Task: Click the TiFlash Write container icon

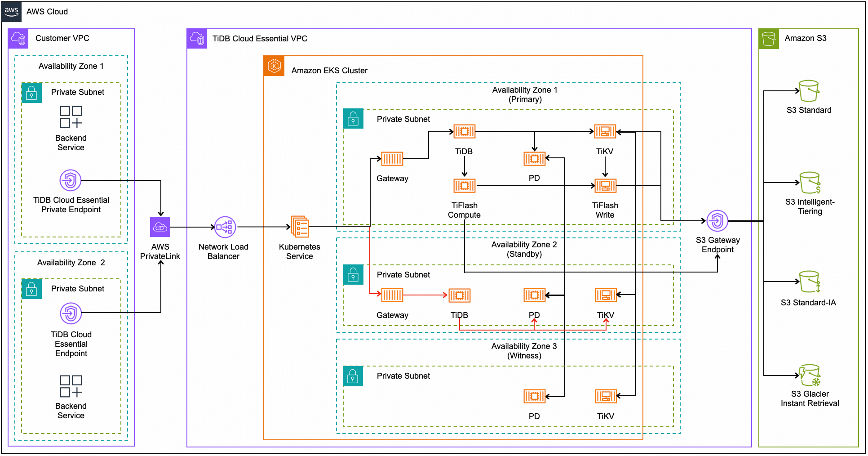Action: point(605,186)
